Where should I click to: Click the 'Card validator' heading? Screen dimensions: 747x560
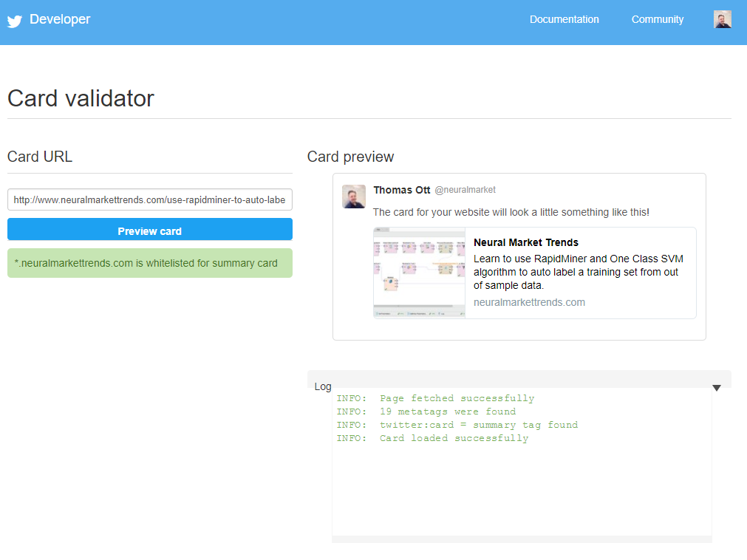pos(81,98)
